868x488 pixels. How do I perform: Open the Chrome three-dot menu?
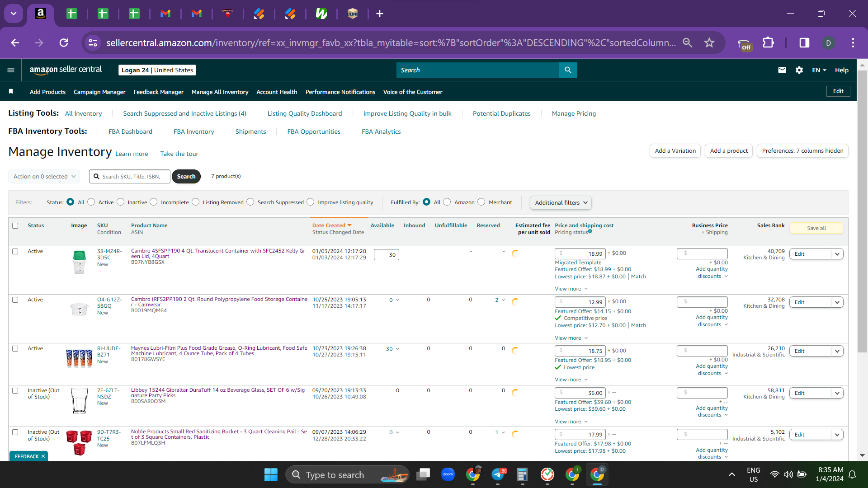853,42
